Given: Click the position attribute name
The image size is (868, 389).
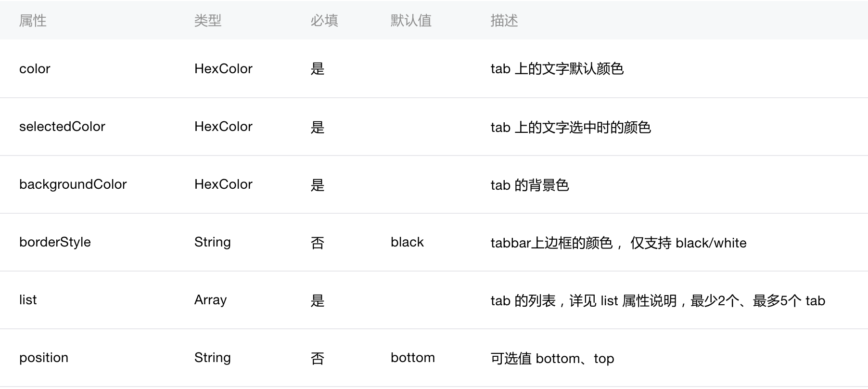Looking at the screenshot, I should coord(44,358).
